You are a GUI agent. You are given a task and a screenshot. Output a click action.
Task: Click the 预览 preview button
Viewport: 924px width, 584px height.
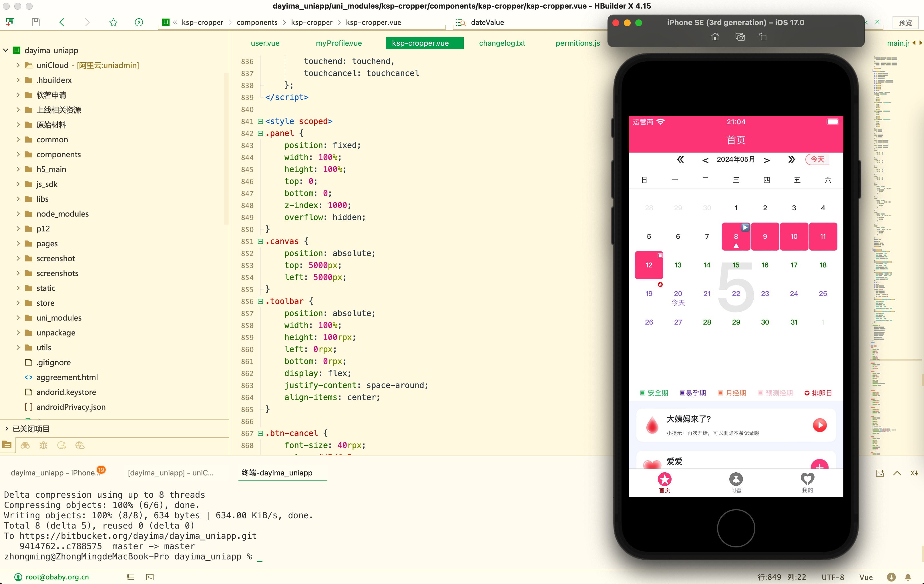tap(905, 22)
